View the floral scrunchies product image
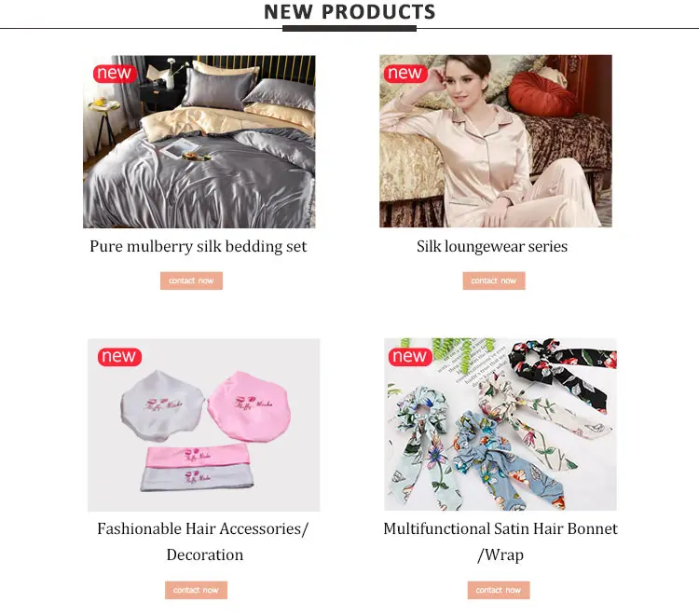The height and width of the screenshot is (616, 699). click(500, 424)
